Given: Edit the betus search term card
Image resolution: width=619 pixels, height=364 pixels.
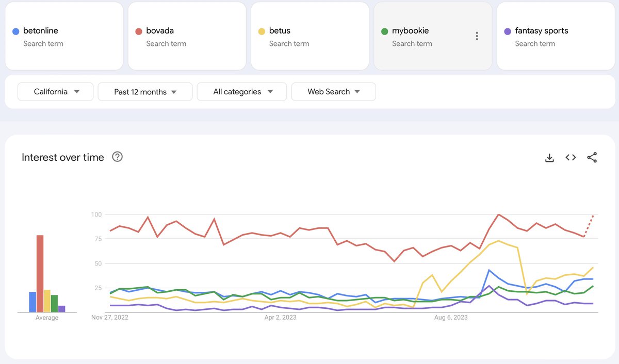Looking at the screenshot, I should pyautogui.click(x=310, y=36).
